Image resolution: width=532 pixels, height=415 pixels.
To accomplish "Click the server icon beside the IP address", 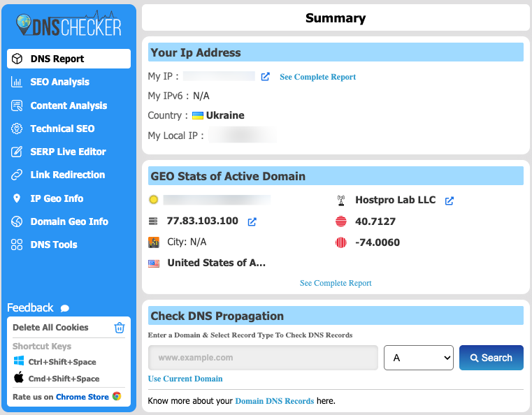I will click(153, 221).
